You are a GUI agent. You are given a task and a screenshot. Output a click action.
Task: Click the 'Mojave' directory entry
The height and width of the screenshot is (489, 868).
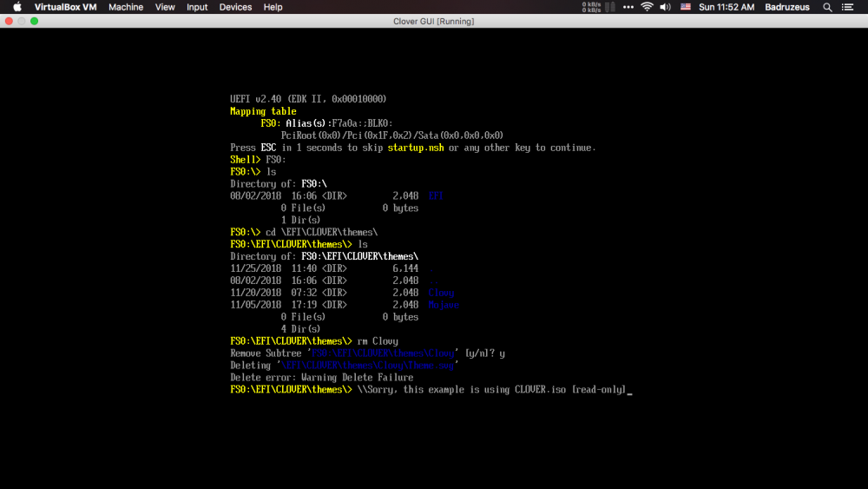point(444,305)
